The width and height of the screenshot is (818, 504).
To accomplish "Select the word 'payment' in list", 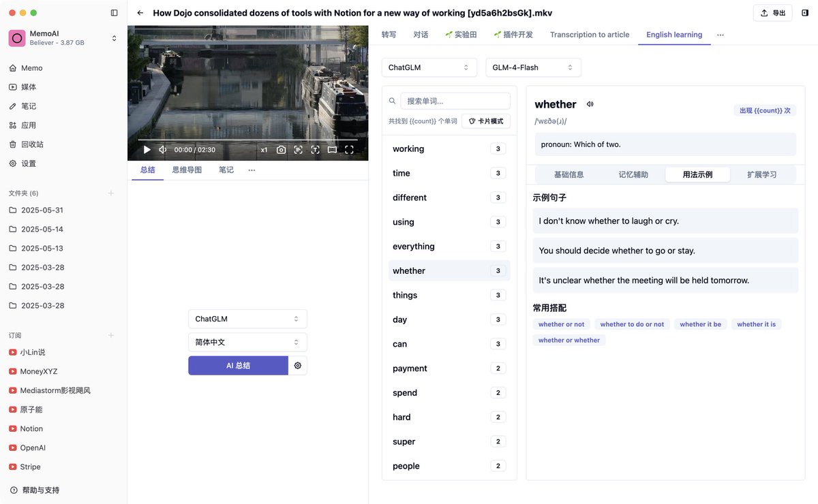I will (x=449, y=368).
